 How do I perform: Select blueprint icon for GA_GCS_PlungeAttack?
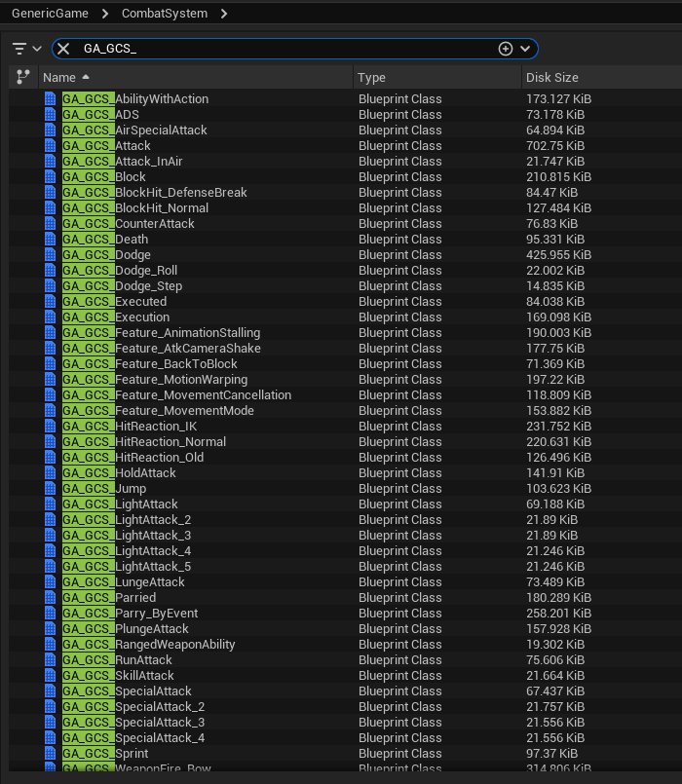tap(50, 628)
